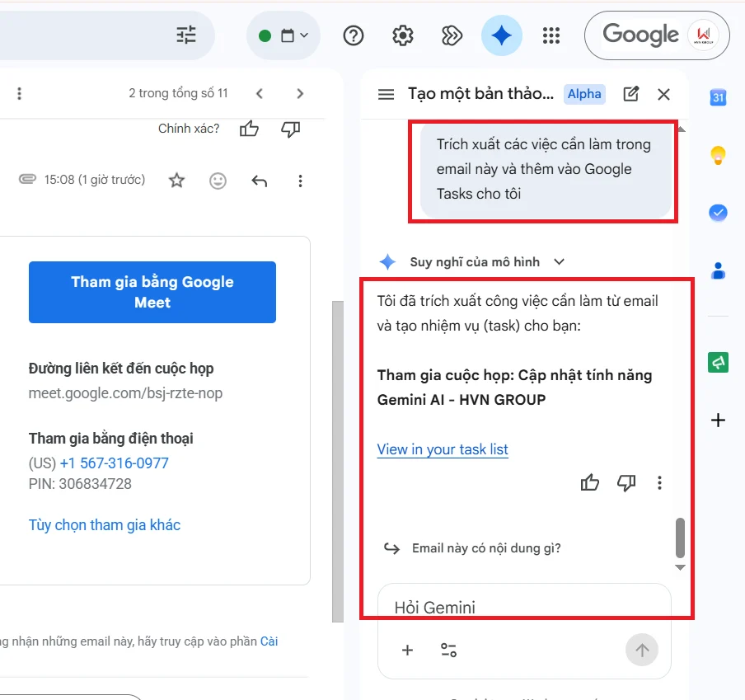Open the active status calendar dropdown
Viewport: 745px width, 700px height.
(x=283, y=35)
